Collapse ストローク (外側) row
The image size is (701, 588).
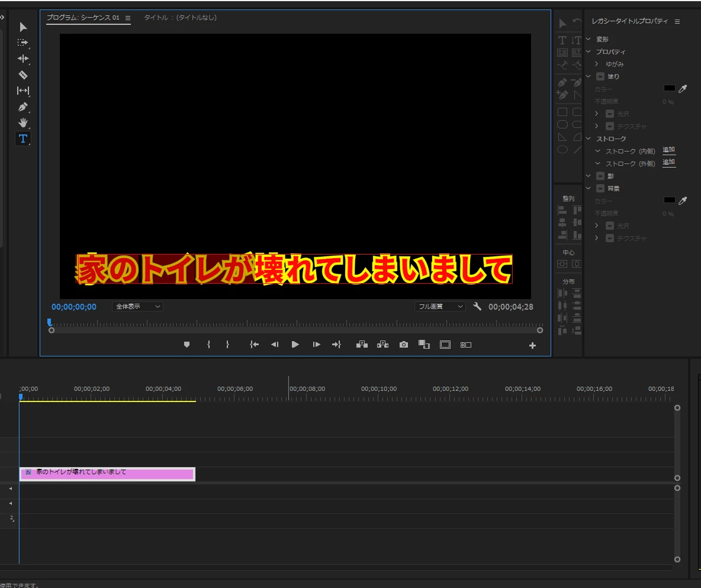[x=598, y=163]
